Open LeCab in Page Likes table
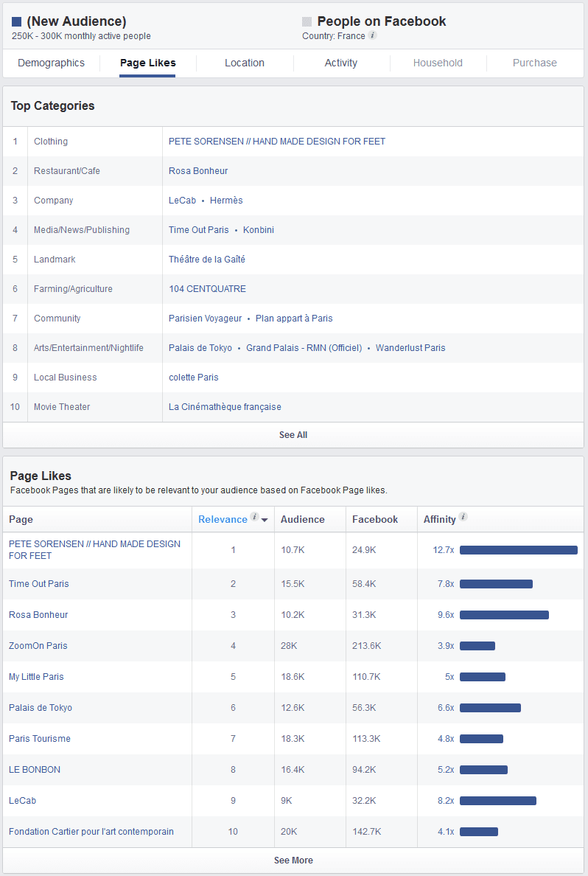The height and width of the screenshot is (876, 588). [22, 801]
